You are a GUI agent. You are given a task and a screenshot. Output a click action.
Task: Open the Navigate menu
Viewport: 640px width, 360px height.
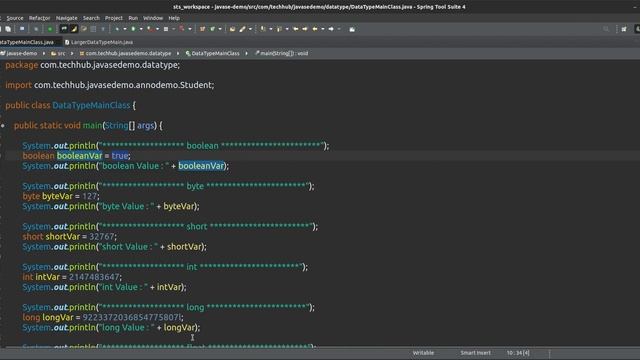67,18
